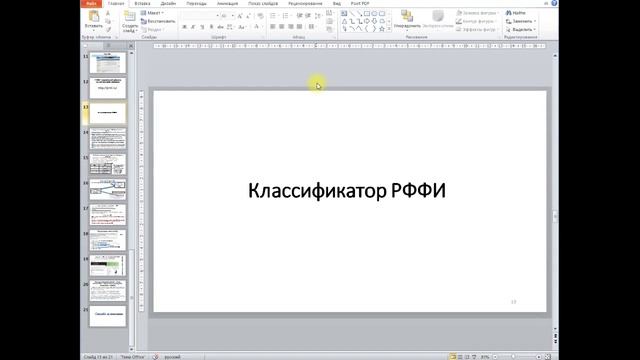Justify the text alignment
This screenshot has width=640, height=360.
tap(300, 27)
